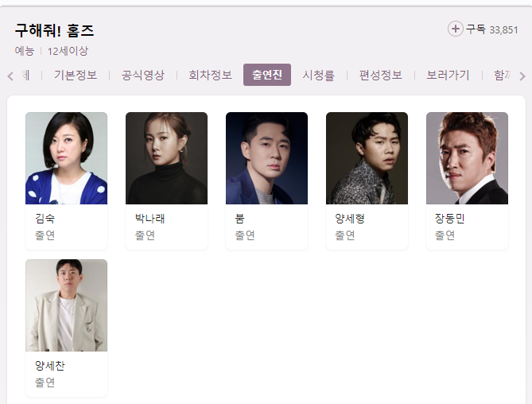Screen dimensions: 532x404
Task: Click the 구독 subscribe button text
Action: point(476,29)
